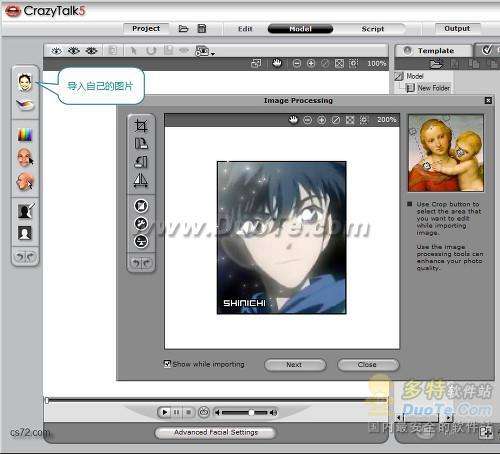Pause the playback

[x=176, y=412]
